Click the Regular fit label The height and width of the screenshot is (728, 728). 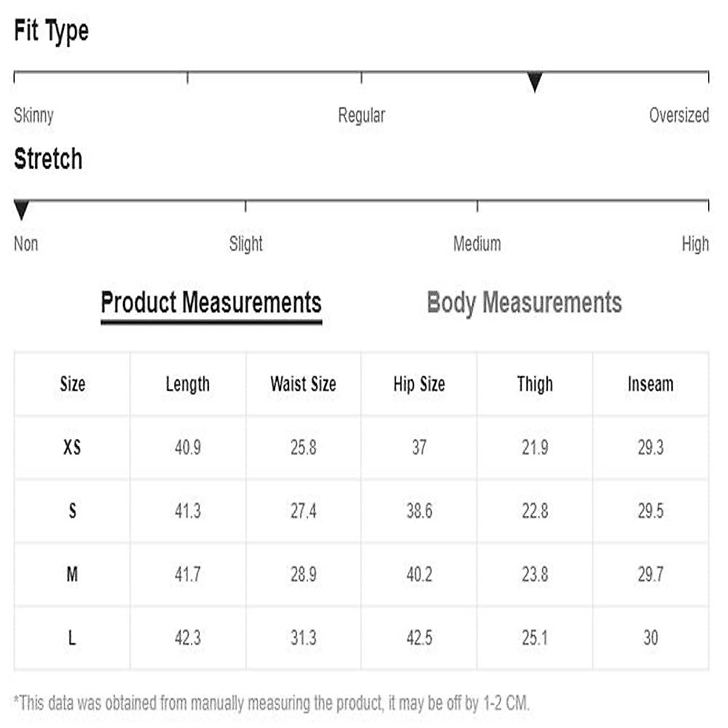(x=362, y=115)
